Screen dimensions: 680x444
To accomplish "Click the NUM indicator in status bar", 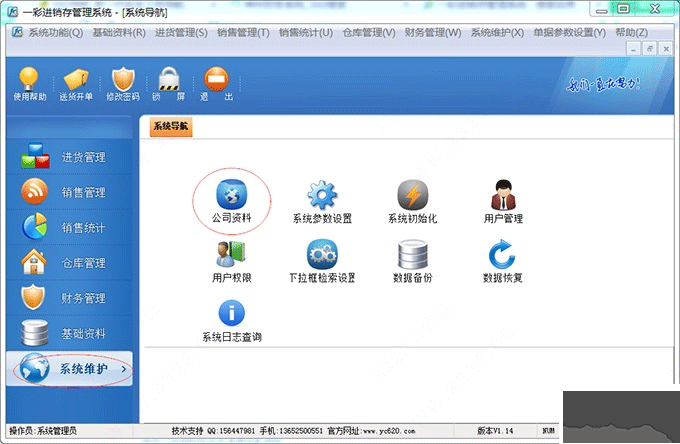I will point(549,431).
